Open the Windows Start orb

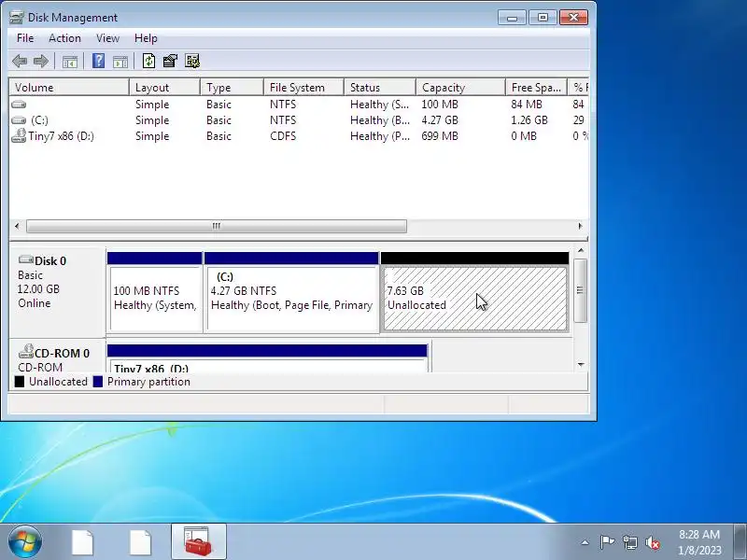pyautogui.click(x=25, y=541)
